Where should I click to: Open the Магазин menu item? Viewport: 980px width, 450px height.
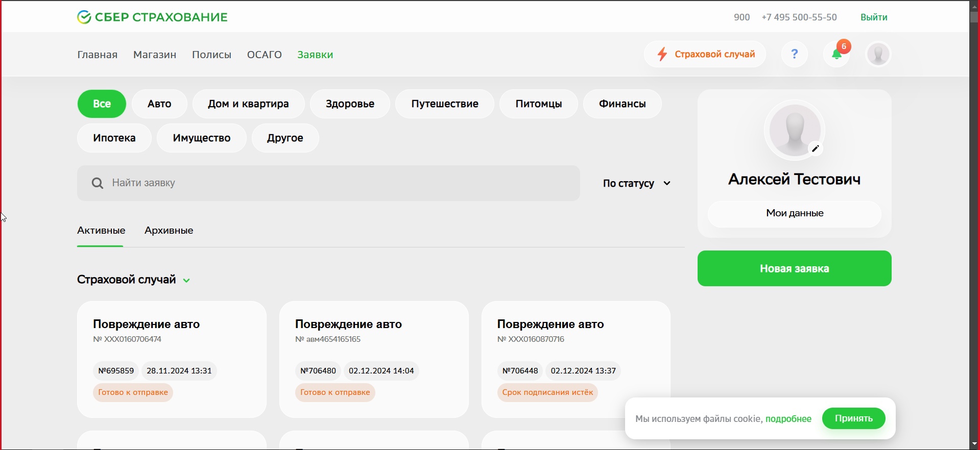[x=155, y=55]
